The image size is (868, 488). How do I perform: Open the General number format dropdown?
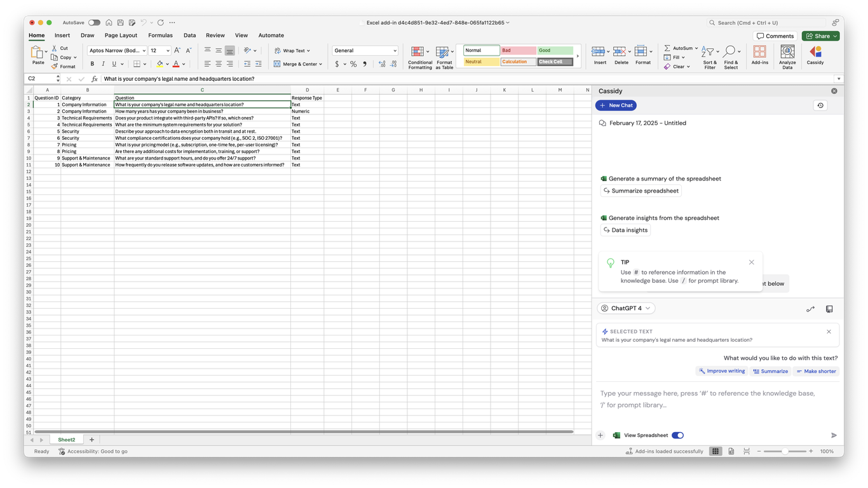tap(395, 51)
